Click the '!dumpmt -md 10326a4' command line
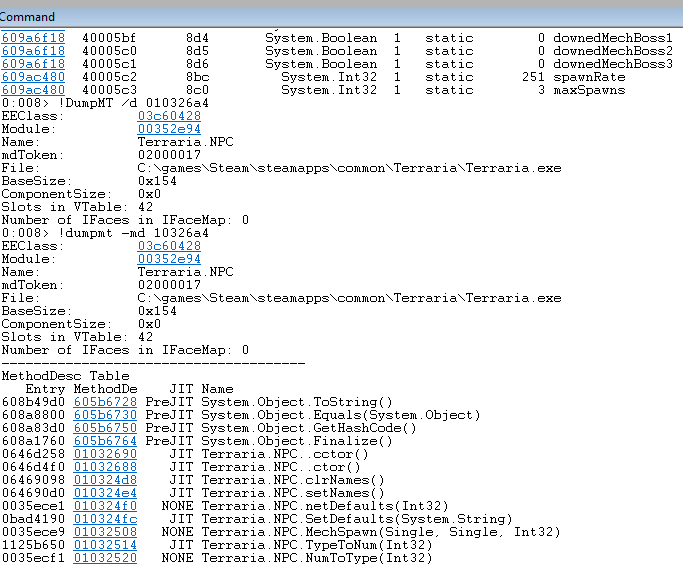This screenshot has width=683, height=566. 105,233
